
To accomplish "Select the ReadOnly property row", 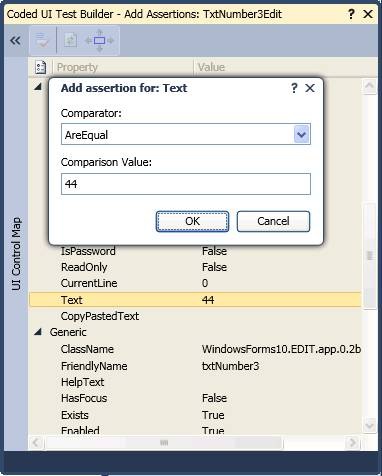I will 195,267.
